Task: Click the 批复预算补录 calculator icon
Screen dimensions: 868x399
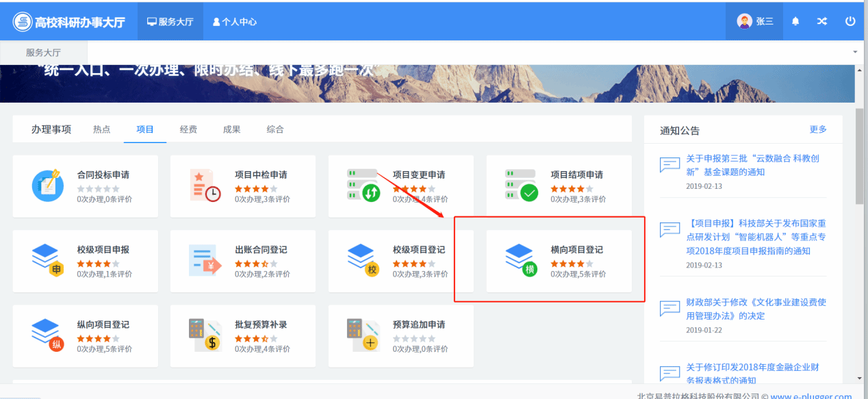Action: (x=205, y=335)
